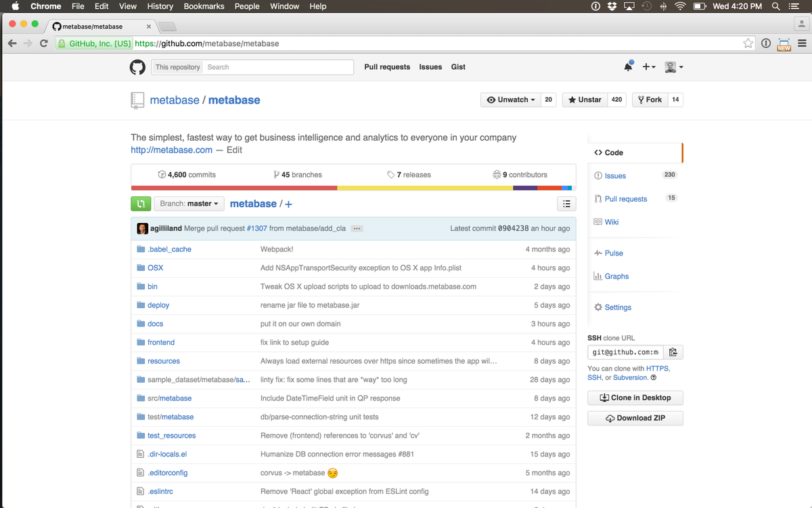Open the 20 watchers count

tap(548, 100)
